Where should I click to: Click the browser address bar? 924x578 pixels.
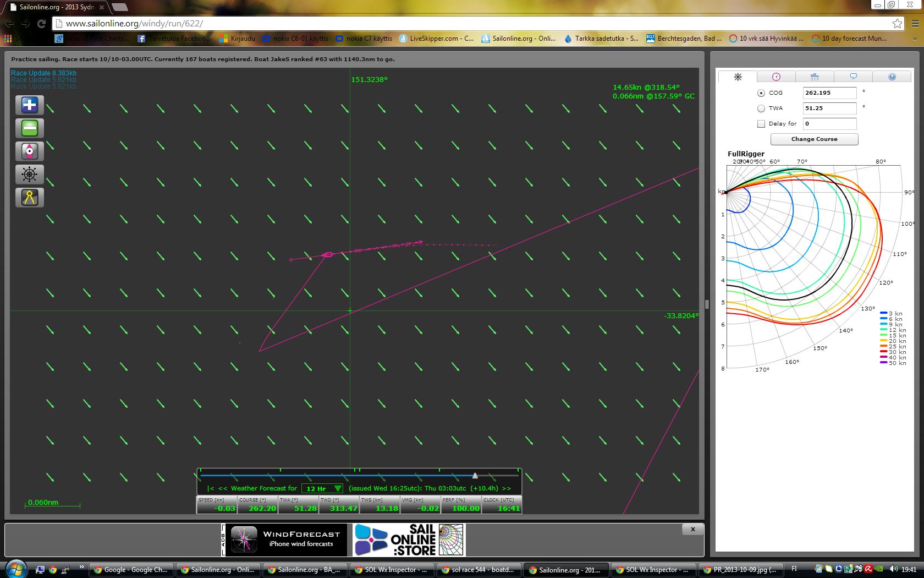pos(473,24)
